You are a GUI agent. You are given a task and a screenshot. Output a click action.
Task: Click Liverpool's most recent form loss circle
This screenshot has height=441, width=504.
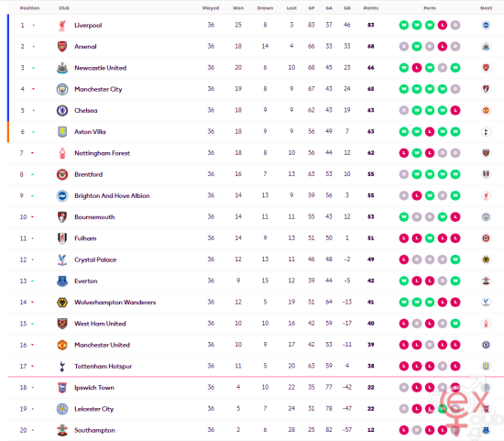[x=443, y=25]
